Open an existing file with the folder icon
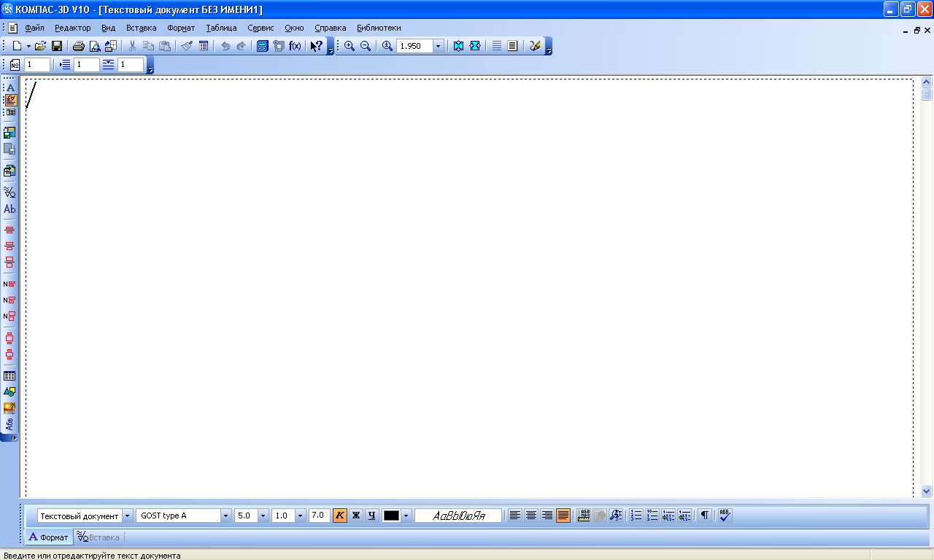 pyautogui.click(x=41, y=46)
